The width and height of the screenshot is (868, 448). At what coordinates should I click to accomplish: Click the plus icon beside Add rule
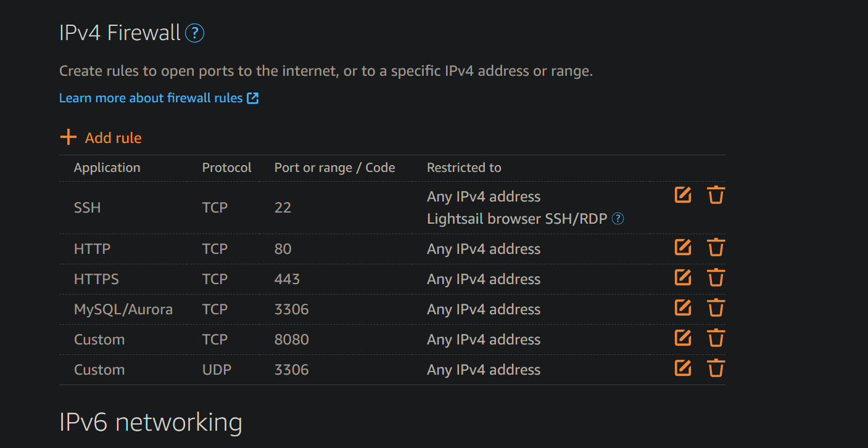tap(68, 137)
